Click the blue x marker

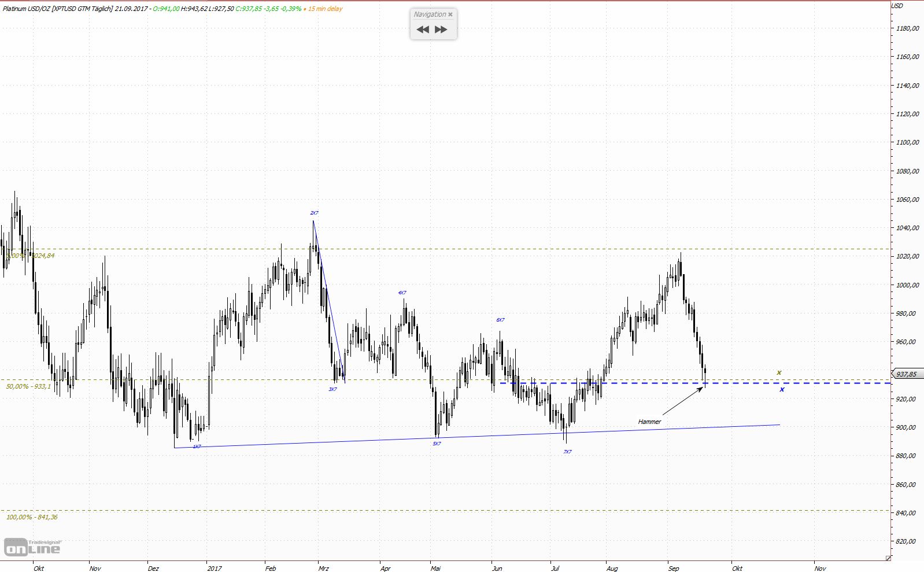(x=782, y=389)
